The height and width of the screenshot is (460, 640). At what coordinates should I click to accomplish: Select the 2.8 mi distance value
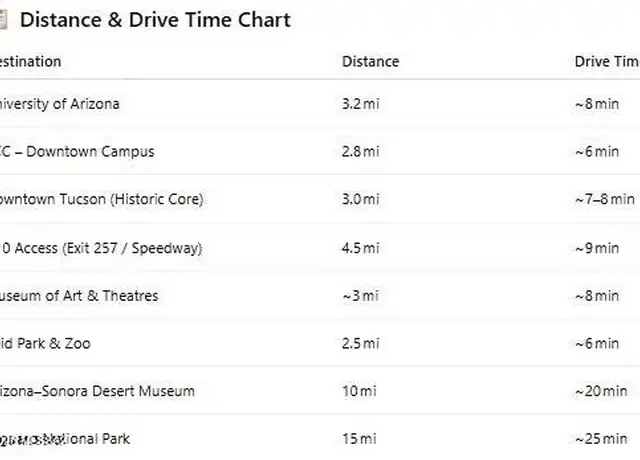pos(360,151)
